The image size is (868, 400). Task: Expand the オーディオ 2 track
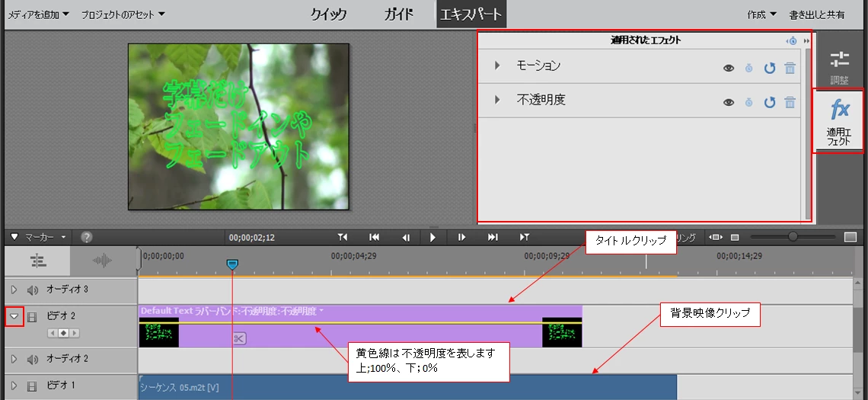pyautogui.click(x=14, y=359)
